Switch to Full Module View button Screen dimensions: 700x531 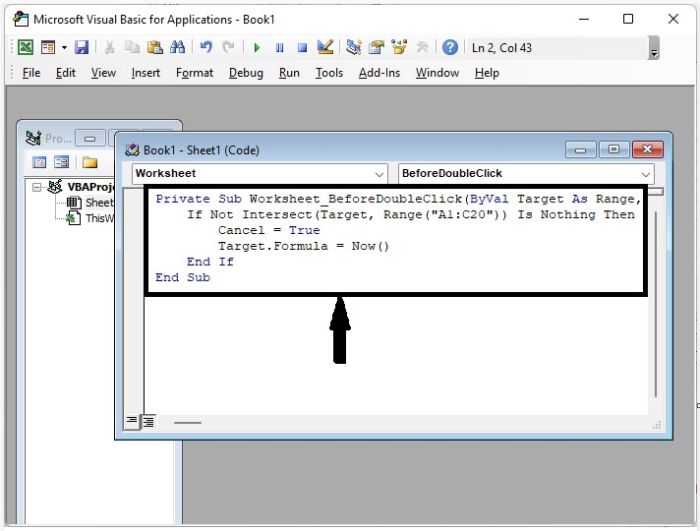pos(148,421)
